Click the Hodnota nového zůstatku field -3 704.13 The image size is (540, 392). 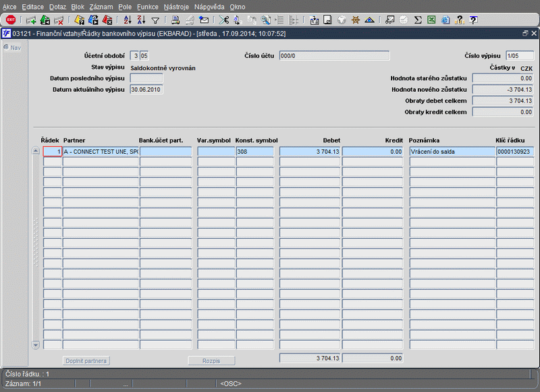coord(503,90)
